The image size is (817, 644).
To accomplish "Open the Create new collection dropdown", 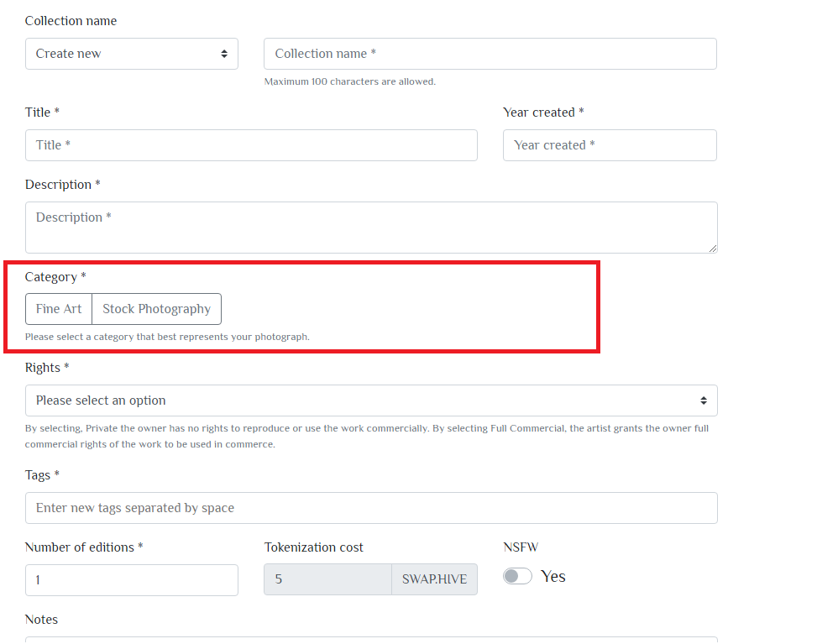I will (x=131, y=54).
